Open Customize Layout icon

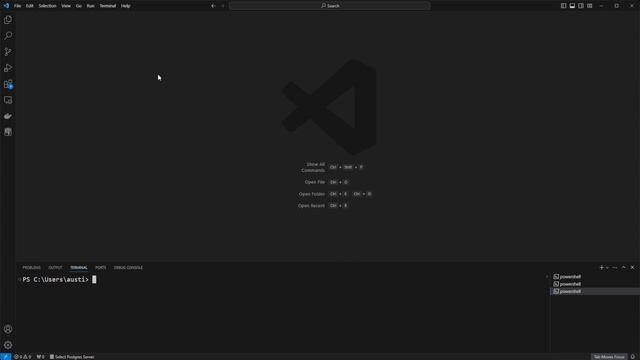click(x=590, y=6)
